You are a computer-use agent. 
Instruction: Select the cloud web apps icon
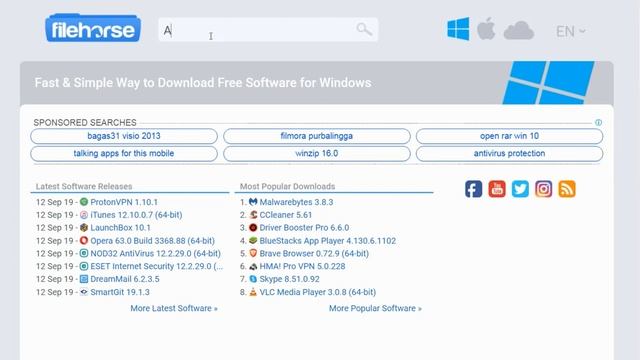[518, 31]
